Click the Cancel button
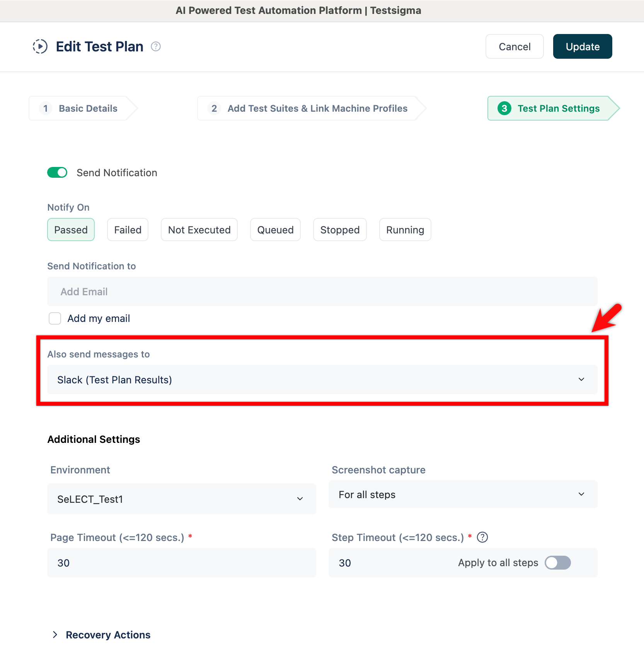644x650 pixels. (x=514, y=46)
